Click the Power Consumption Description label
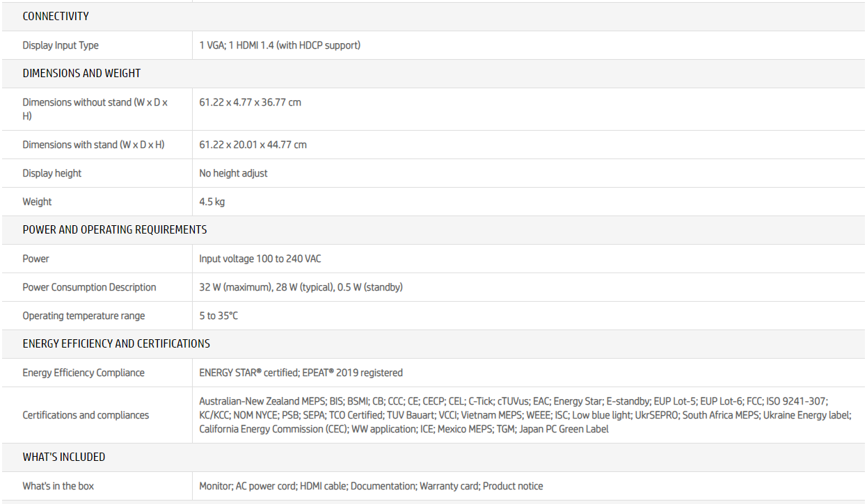This screenshot has width=867, height=504. (x=89, y=287)
